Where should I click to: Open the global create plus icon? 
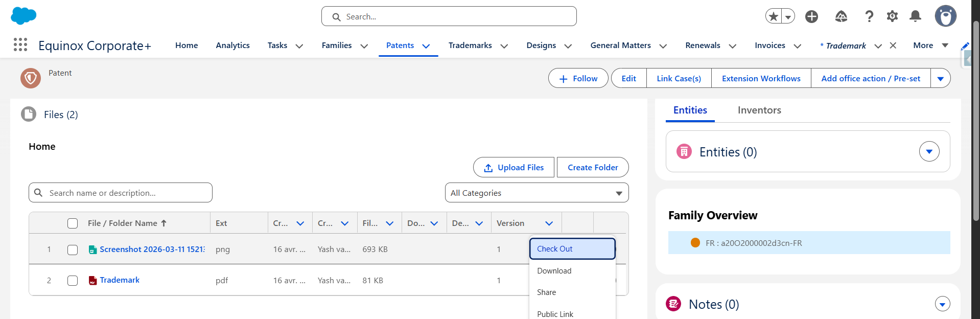coord(811,16)
